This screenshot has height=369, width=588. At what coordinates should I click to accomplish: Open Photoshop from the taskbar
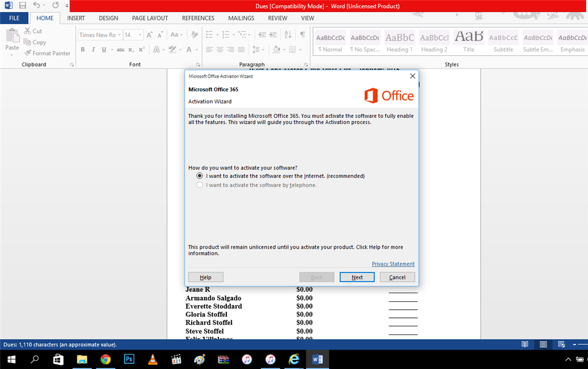[129, 359]
